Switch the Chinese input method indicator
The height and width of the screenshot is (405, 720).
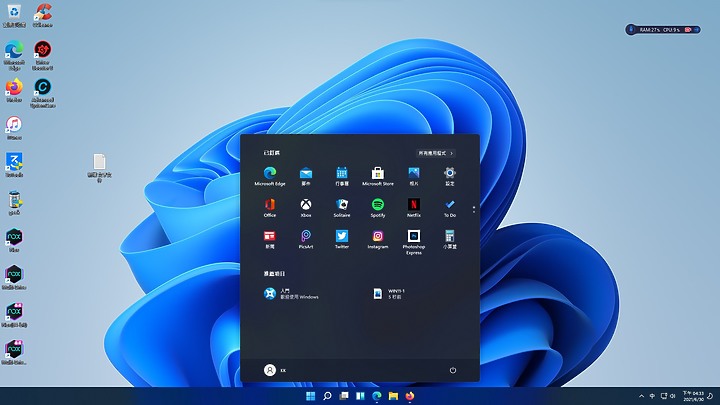point(652,396)
